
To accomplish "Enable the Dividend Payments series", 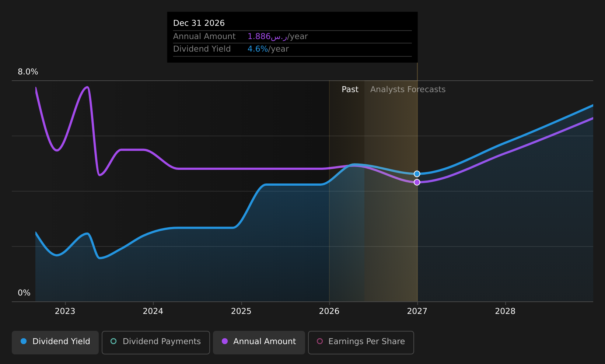I will (x=156, y=343).
